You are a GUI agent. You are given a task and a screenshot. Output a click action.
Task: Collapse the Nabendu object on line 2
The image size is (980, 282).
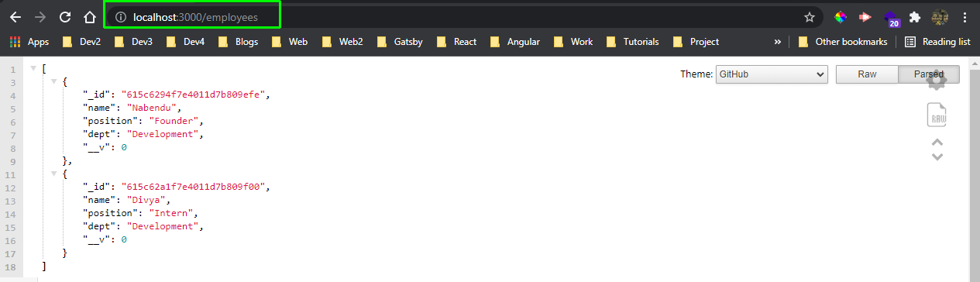point(53,81)
